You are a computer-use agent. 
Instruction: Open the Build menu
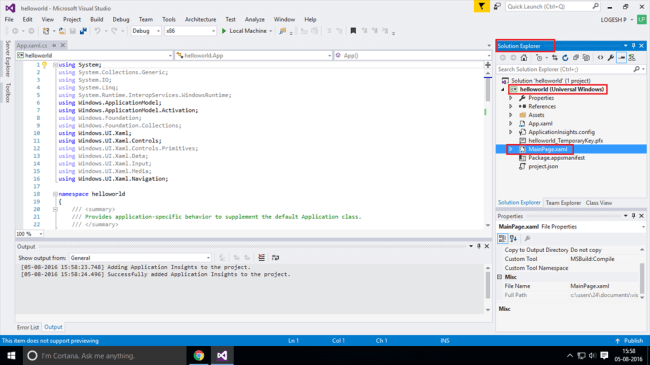coord(97,19)
